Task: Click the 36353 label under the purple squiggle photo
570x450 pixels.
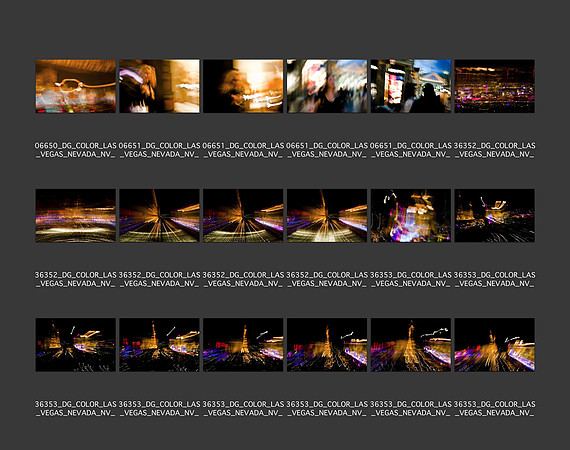Action: tap(411, 279)
